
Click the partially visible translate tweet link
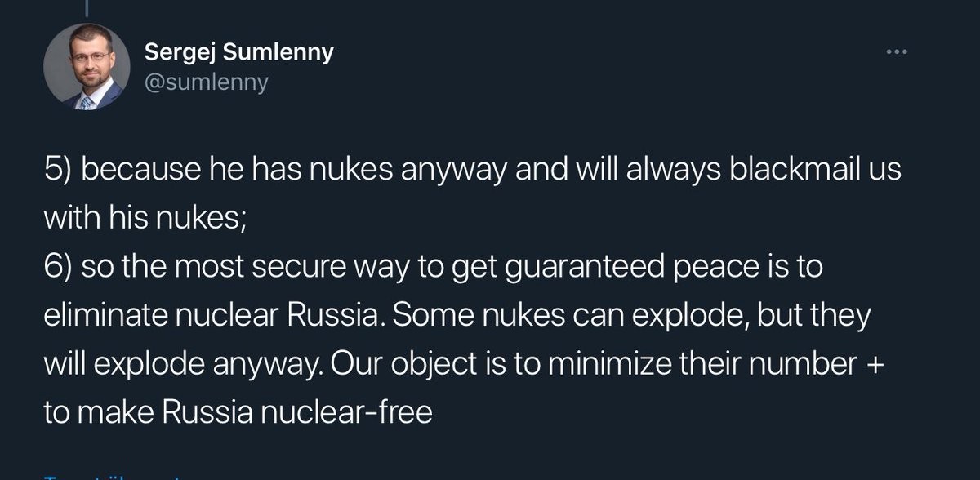click(x=114, y=476)
